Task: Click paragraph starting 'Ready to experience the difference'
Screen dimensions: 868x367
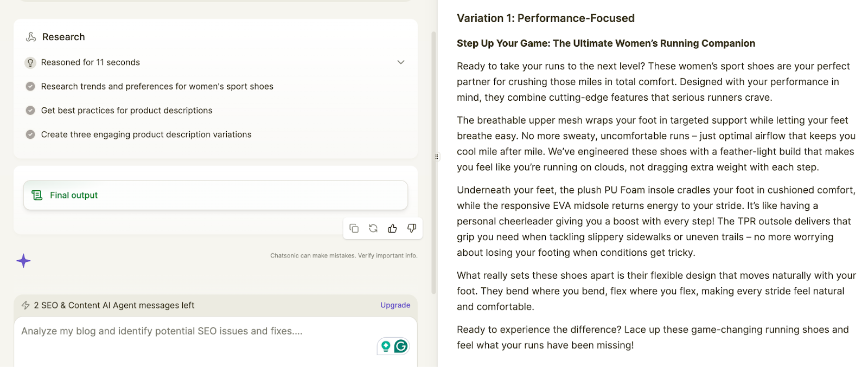Action: click(653, 337)
